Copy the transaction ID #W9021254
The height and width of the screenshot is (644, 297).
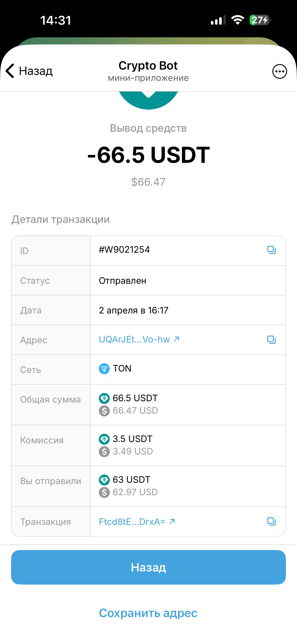point(271,250)
